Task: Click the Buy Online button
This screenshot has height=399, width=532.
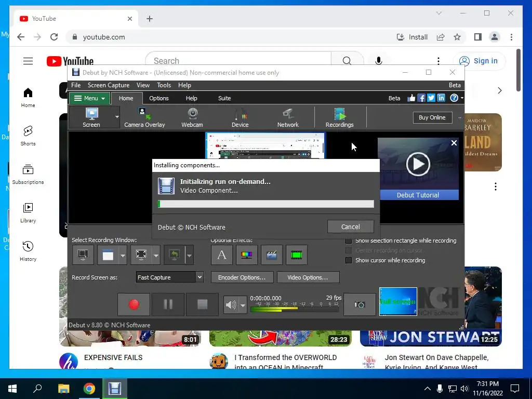Action: (432, 117)
